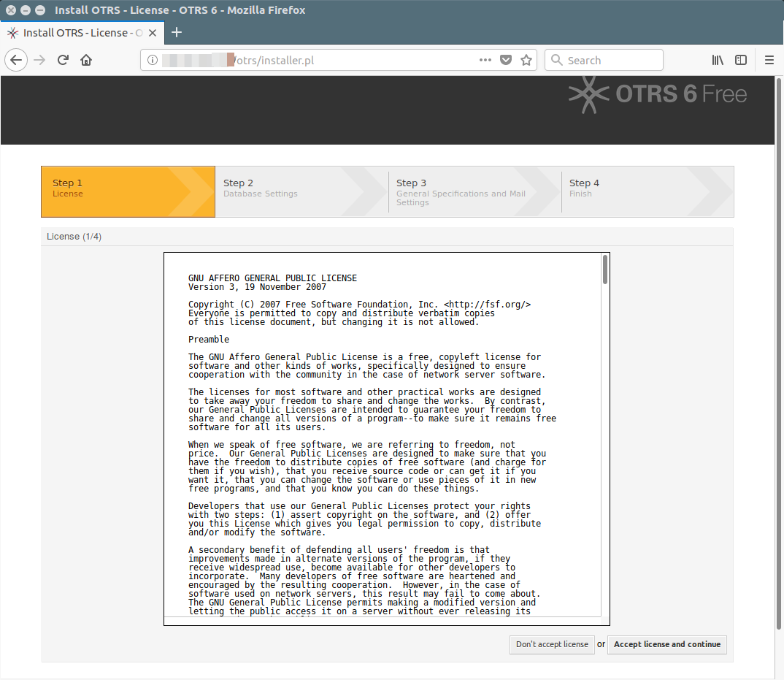This screenshot has width=784, height=680.
Task: Select Step 1 License in progress bar
Action: pyautogui.click(x=128, y=191)
